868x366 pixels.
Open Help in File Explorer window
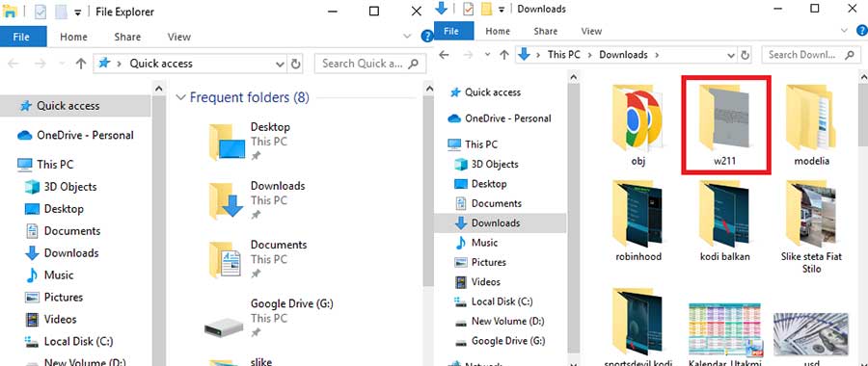coord(426,37)
